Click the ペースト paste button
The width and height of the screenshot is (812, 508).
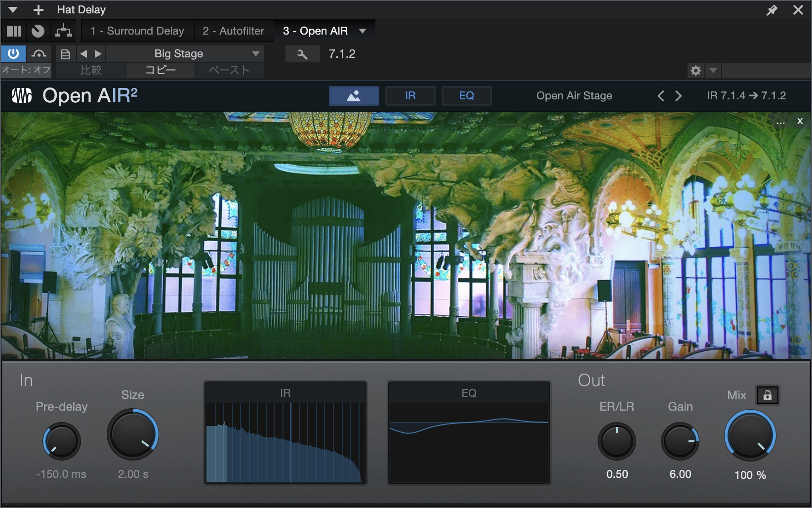pos(229,70)
